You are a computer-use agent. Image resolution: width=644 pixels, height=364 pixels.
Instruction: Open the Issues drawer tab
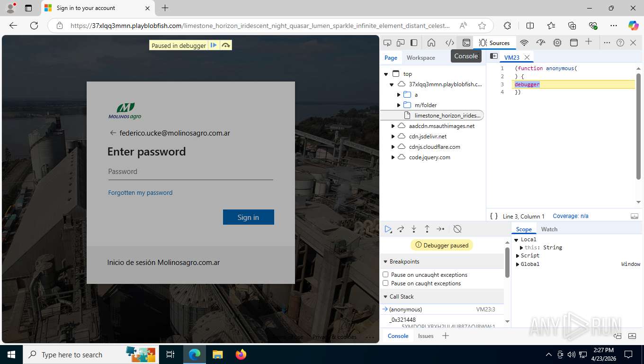coord(426,336)
